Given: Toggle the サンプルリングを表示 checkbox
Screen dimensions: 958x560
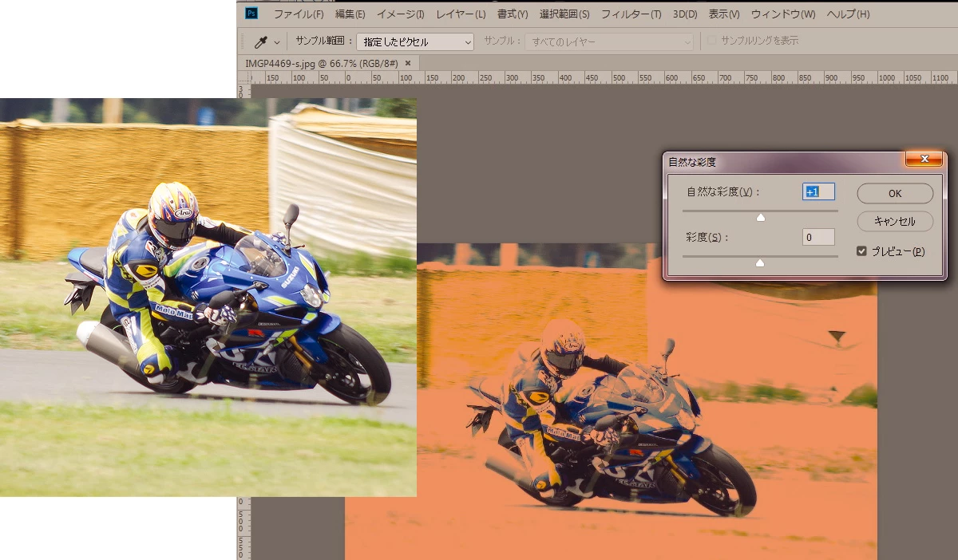Looking at the screenshot, I should tap(712, 41).
